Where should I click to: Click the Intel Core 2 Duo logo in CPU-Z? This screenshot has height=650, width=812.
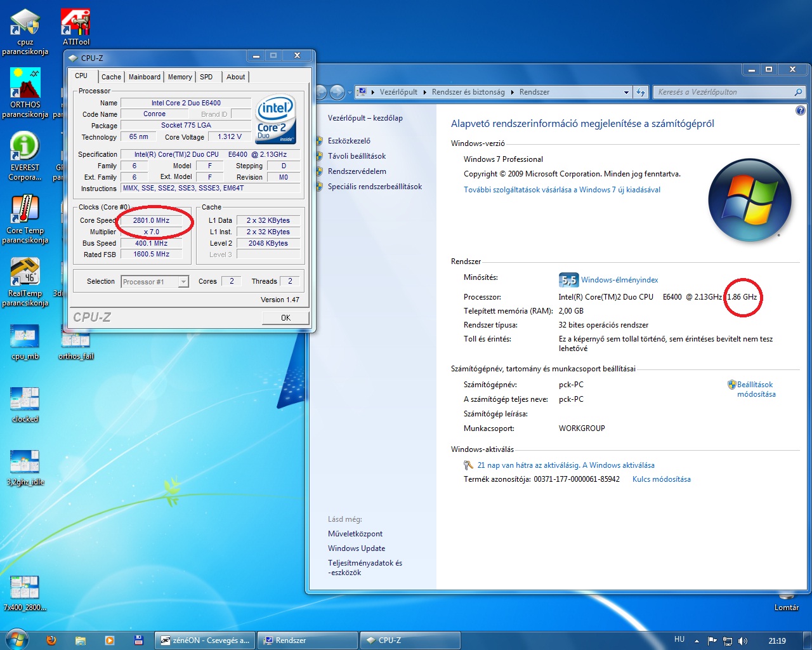pyautogui.click(x=275, y=119)
